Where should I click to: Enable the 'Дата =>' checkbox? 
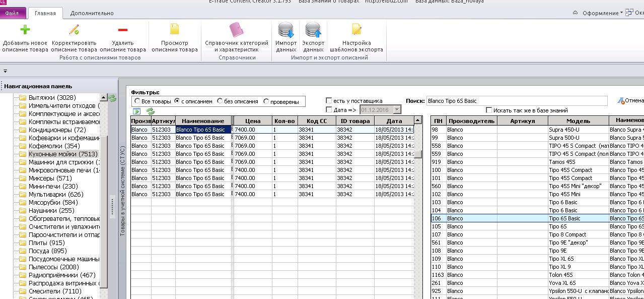329,109
